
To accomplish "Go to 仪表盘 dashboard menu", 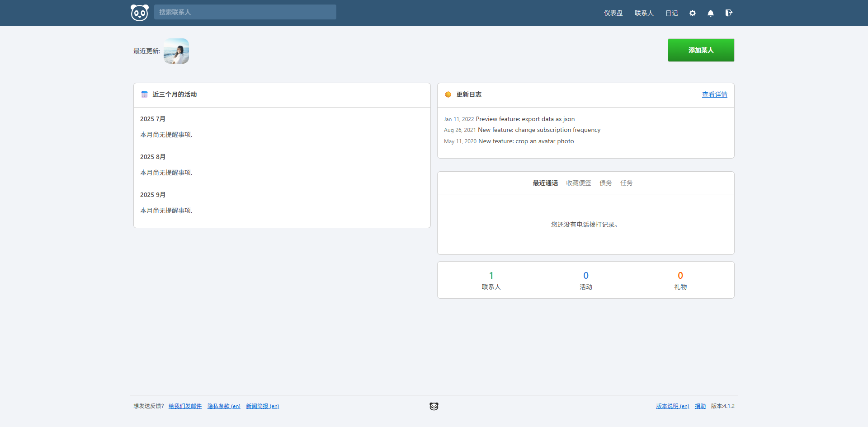I will click(x=613, y=13).
